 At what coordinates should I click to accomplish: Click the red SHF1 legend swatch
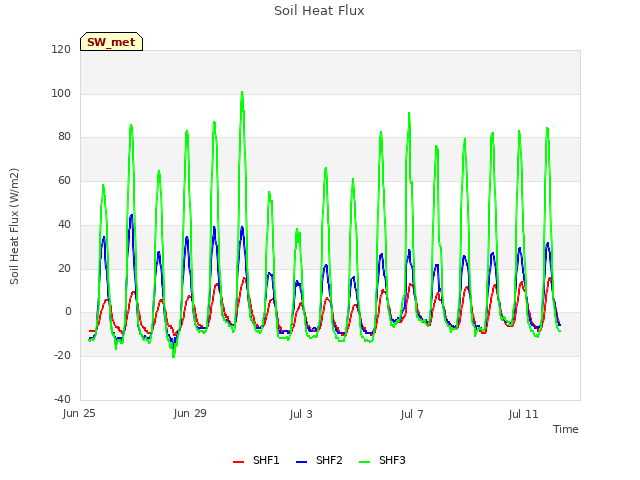[x=238, y=462]
